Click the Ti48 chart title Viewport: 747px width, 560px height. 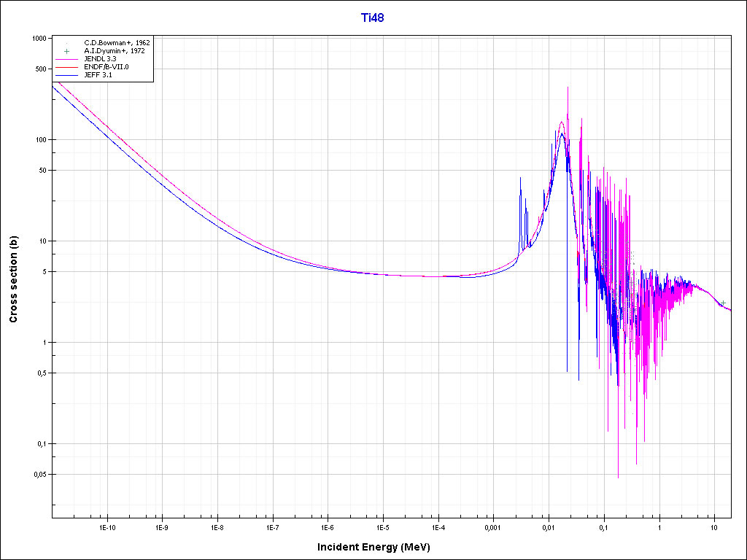click(373, 17)
